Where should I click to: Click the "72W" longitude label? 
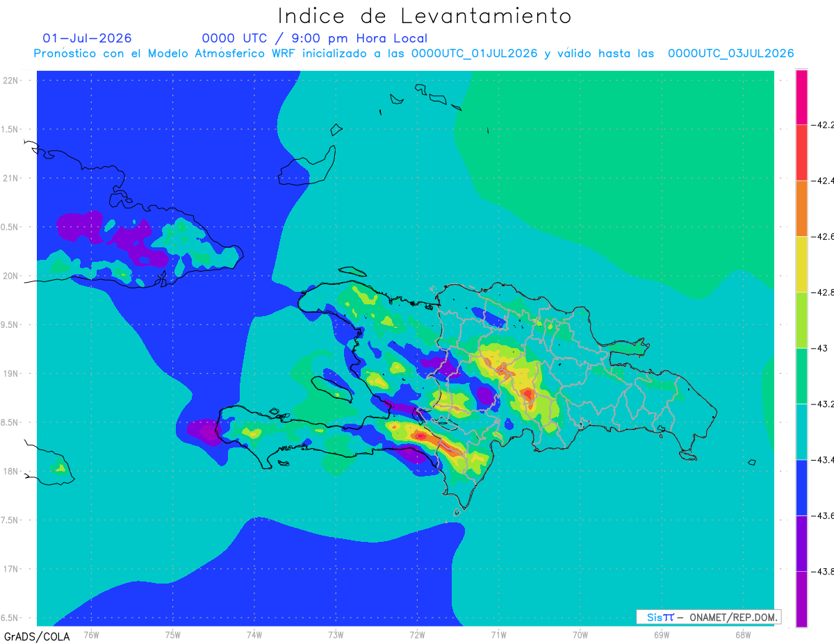[x=417, y=635]
